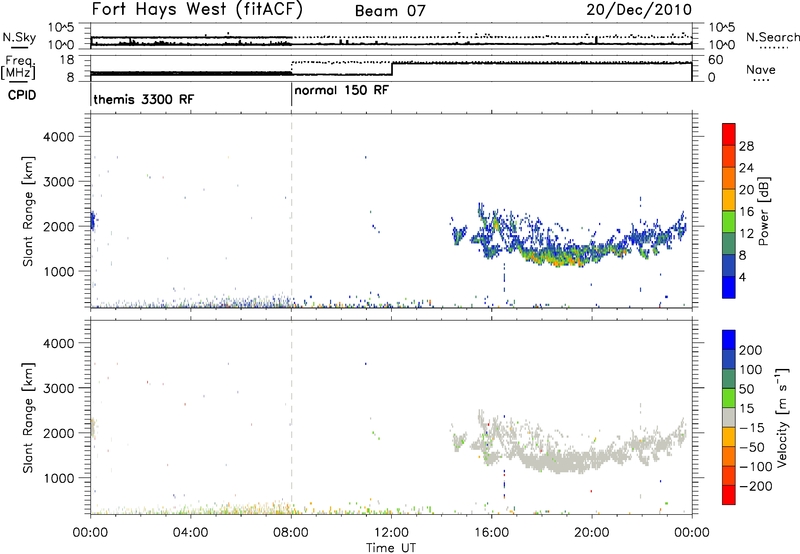The image size is (800, 554).
Task: Select the "−100" label on the velocity color bar
Action: coord(756,467)
